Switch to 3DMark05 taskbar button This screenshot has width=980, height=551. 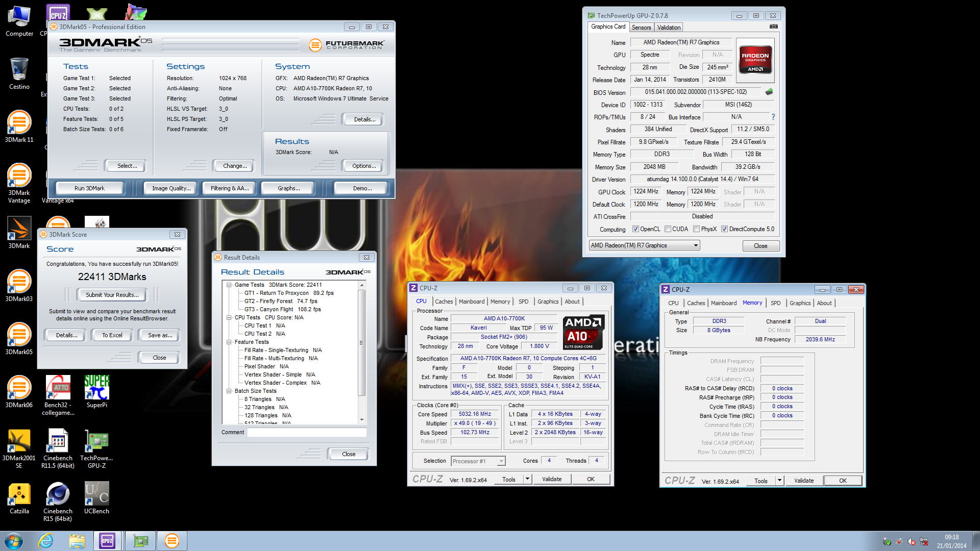coord(172,541)
